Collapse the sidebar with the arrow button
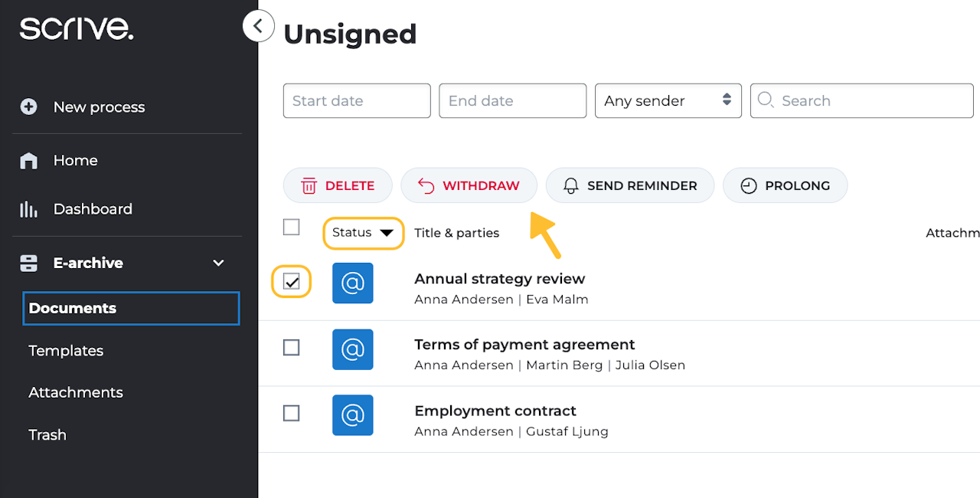This screenshot has height=498, width=980. point(259,26)
